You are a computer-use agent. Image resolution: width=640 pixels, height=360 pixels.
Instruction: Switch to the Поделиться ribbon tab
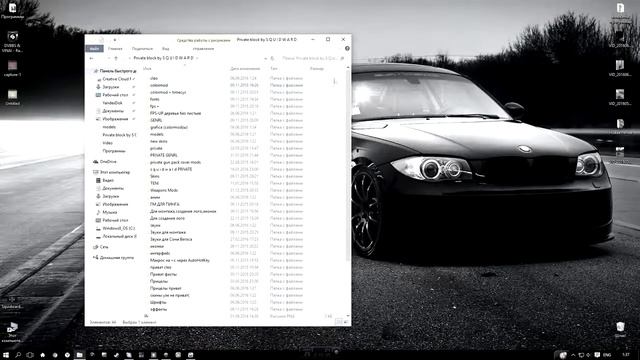click(142, 49)
